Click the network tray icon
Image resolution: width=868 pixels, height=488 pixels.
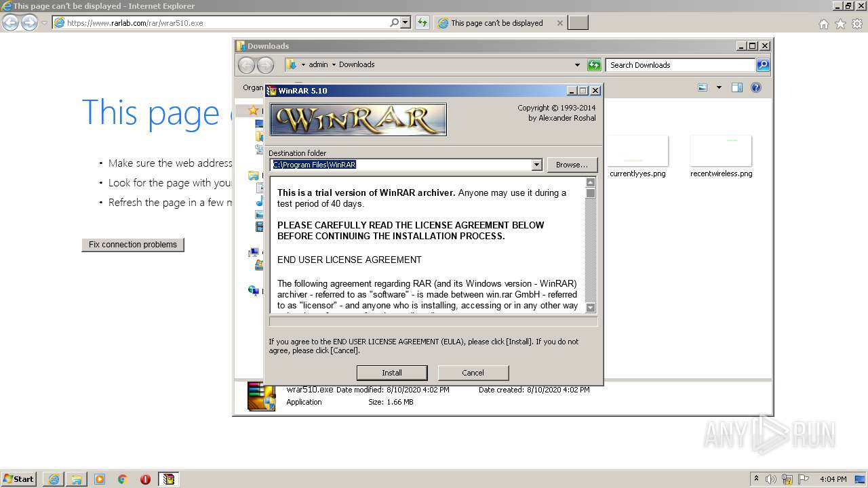click(x=788, y=479)
